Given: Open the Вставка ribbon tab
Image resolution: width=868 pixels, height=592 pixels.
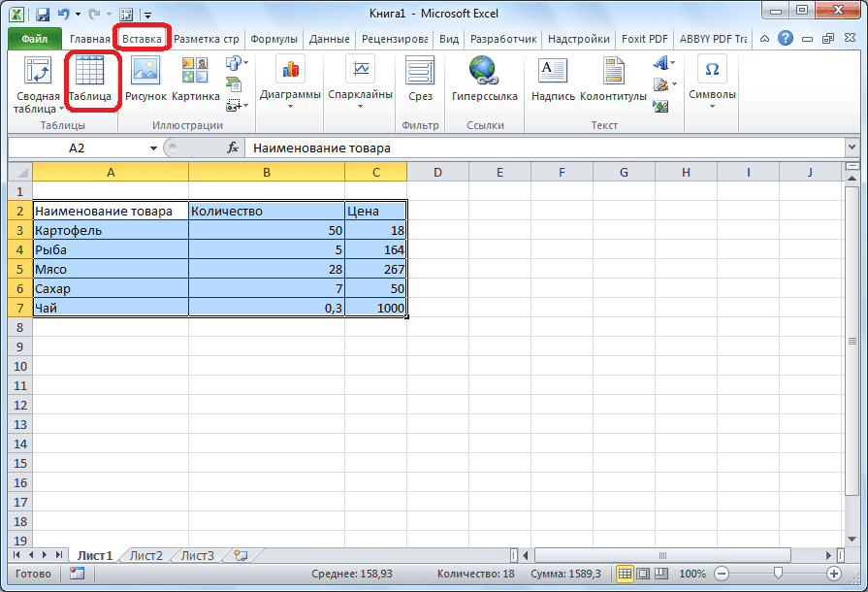Looking at the screenshot, I should point(142,38).
